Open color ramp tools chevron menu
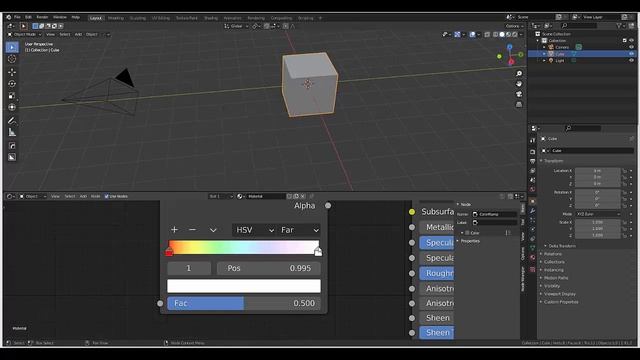Screen dimensions: 640x360 [213, 230]
